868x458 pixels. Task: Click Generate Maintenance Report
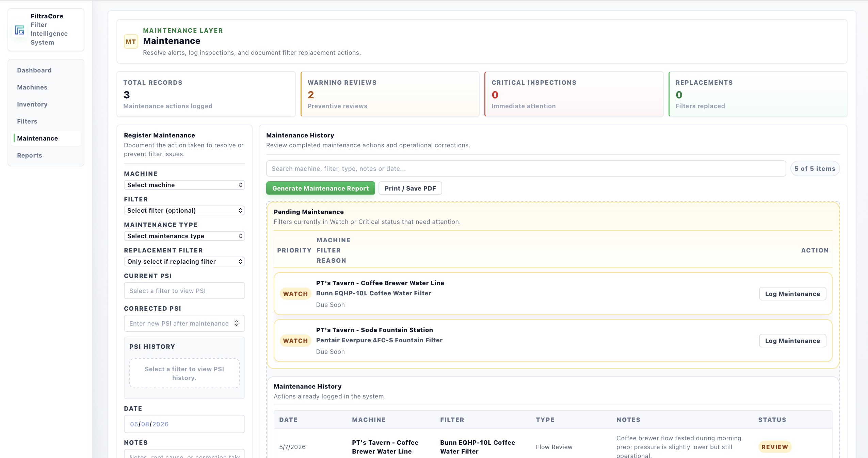320,189
